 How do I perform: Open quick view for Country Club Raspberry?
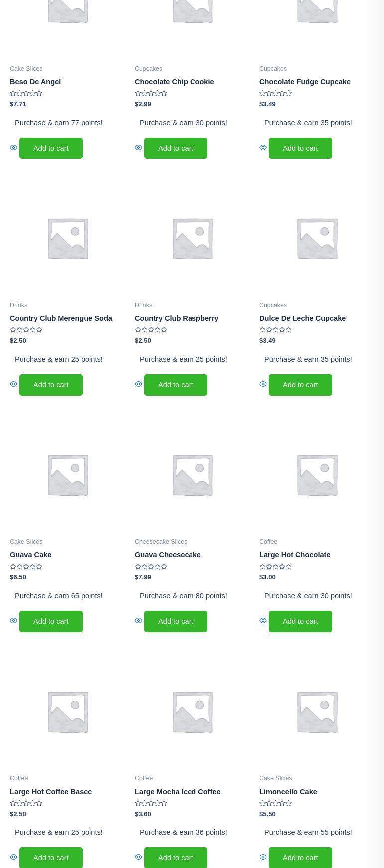(138, 384)
